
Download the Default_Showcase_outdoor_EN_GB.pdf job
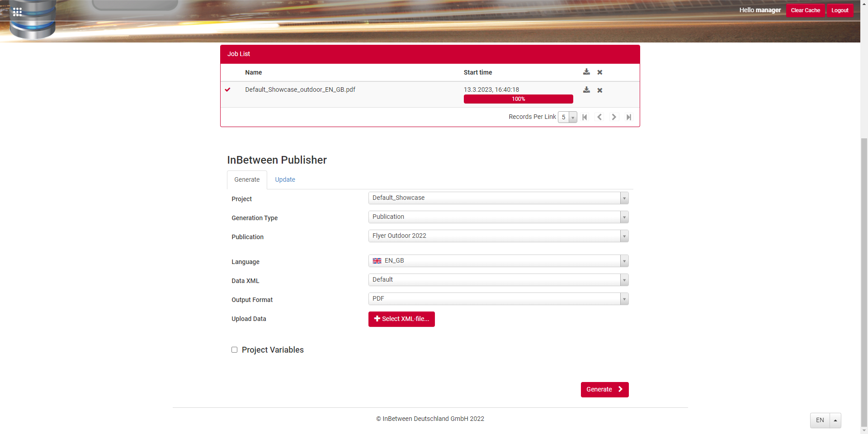[x=586, y=90]
